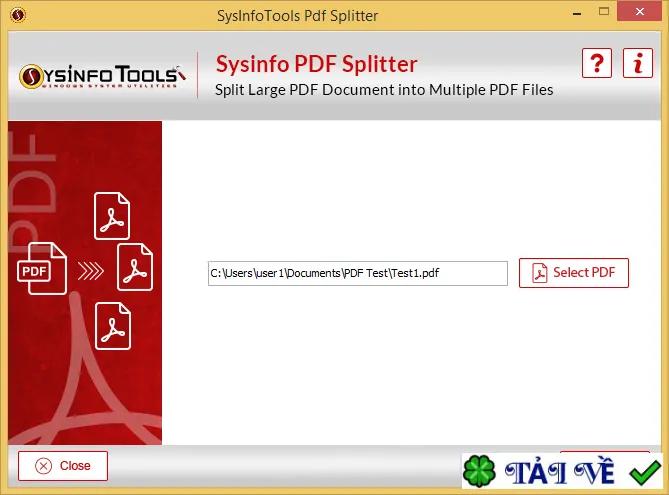Click the Close button at bottom left

click(63, 466)
